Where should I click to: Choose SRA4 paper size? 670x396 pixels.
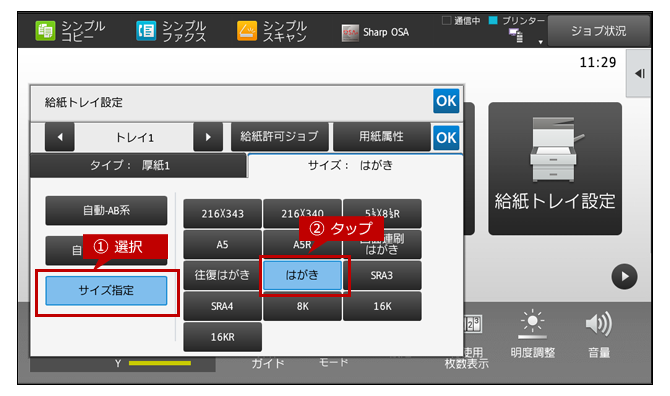223,306
